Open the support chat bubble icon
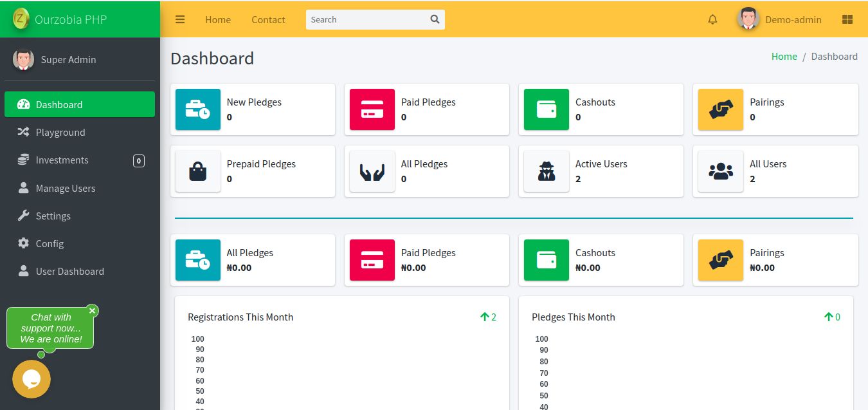The width and height of the screenshot is (868, 410). click(x=31, y=379)
